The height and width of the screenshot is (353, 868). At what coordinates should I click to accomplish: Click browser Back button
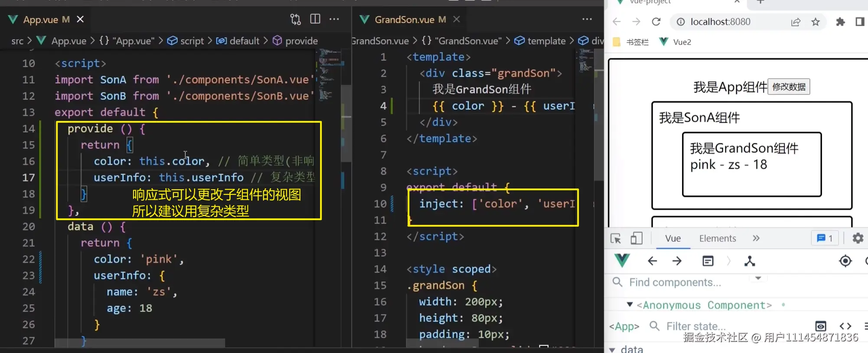click(x=617, y=22)
